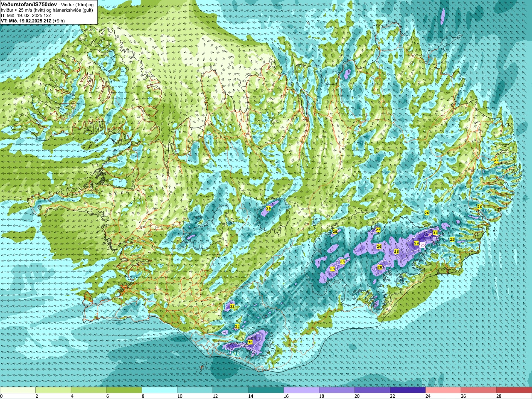This screenshot has height=399, width=532.
Task: Pick the 26–28 m/s salmon legend swatch
Action: (478, 390)
